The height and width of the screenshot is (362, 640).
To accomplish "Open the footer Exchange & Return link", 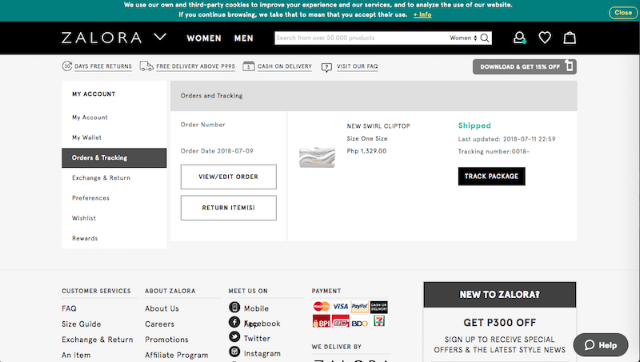I will pos(97,340).
